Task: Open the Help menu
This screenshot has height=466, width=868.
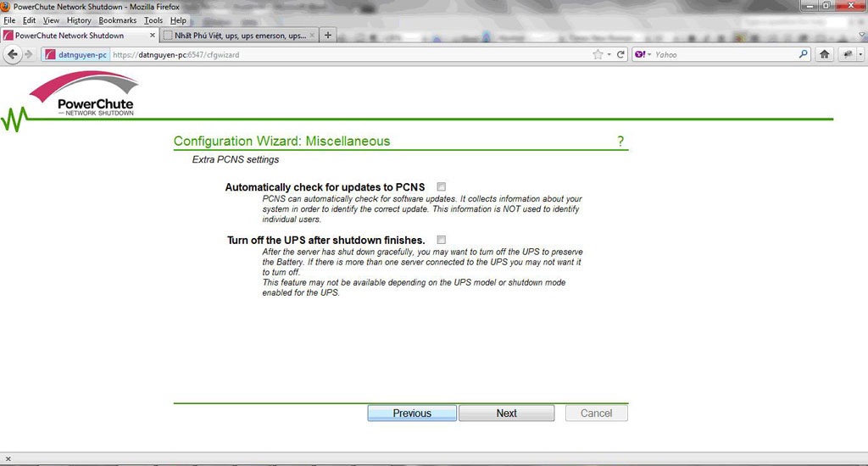Action: (178, 20)
